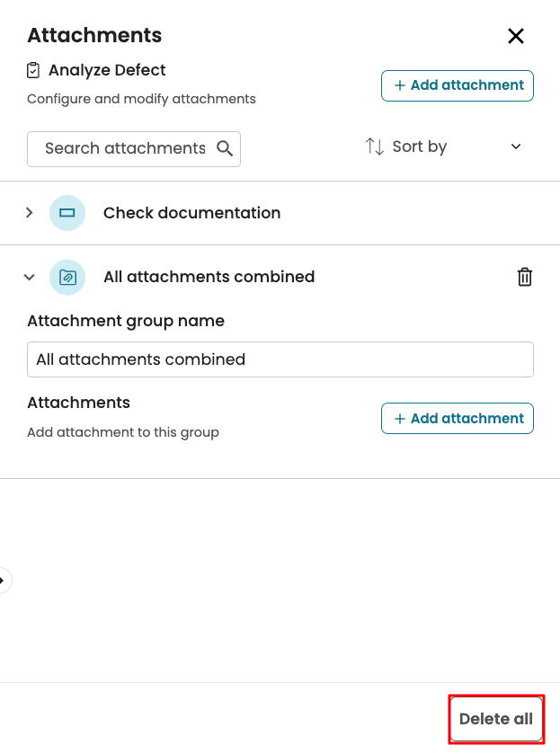
Task: Click the folder paperclip icon for All attachments combined
Action: click(67, 277)
